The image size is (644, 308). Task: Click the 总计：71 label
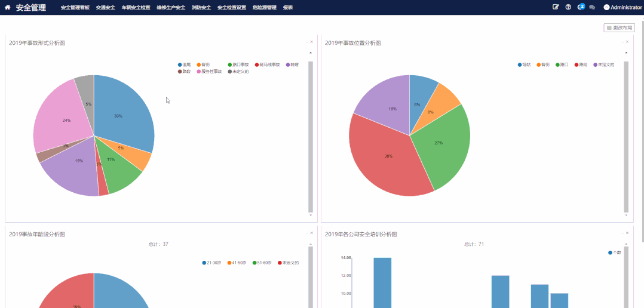pos(474,244)
